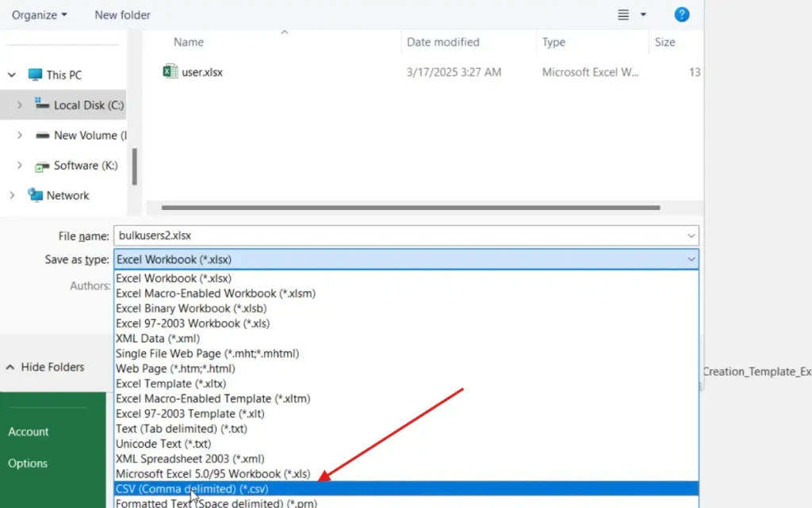
Task: Click Hide Folders button
Action: coord(45,367)
